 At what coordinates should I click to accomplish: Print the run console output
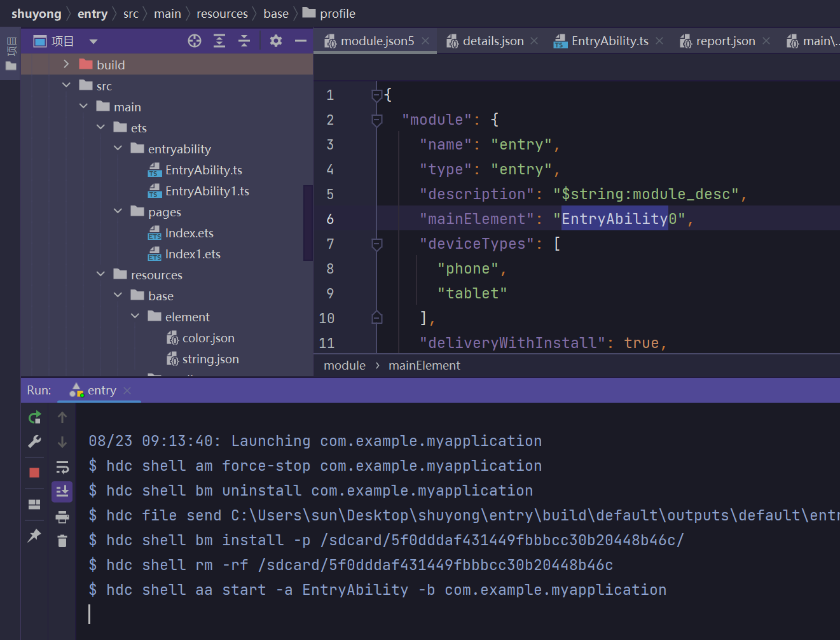62,517
